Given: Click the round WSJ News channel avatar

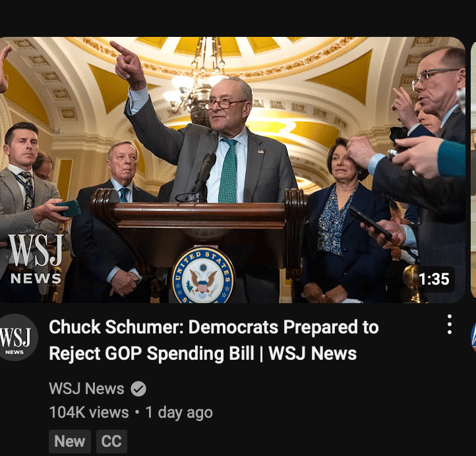Looking at the screenshot, I should 16,337.
